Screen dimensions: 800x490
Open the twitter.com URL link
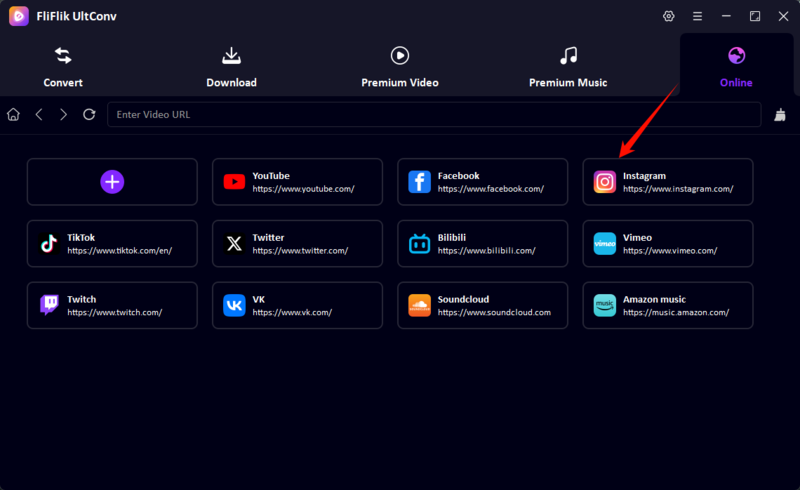pyautogui.click(x=300, y=251)
